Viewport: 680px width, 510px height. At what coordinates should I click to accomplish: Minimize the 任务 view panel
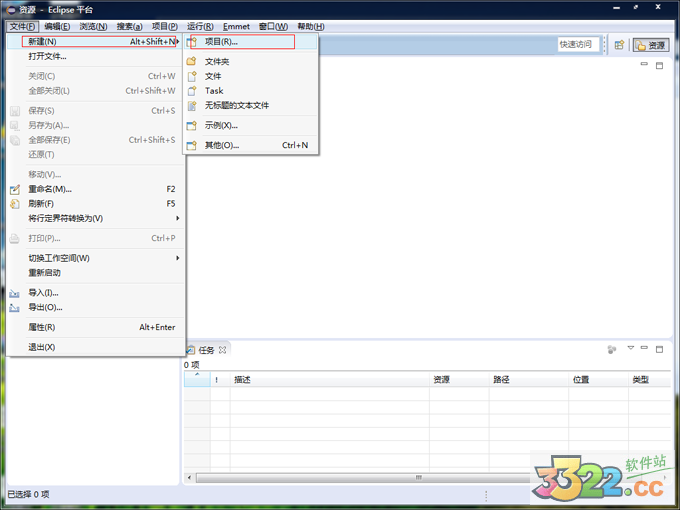pos(644,348)
